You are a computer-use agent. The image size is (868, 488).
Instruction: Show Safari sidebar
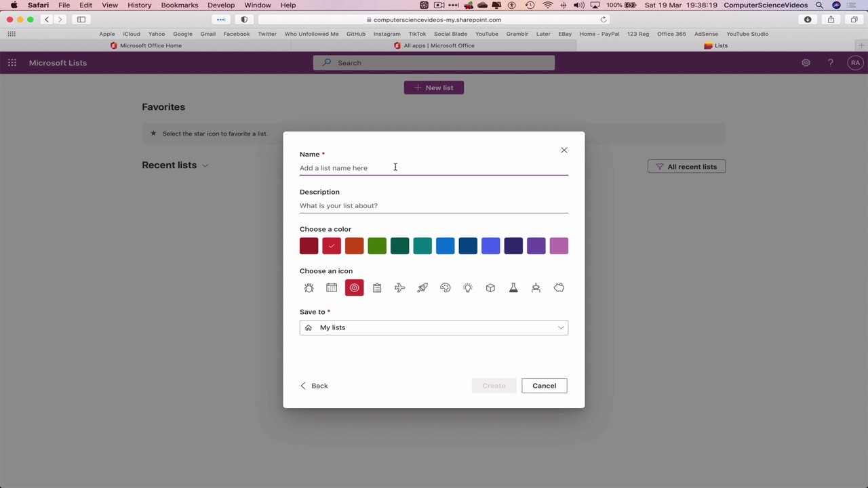[x=81, y=20]
